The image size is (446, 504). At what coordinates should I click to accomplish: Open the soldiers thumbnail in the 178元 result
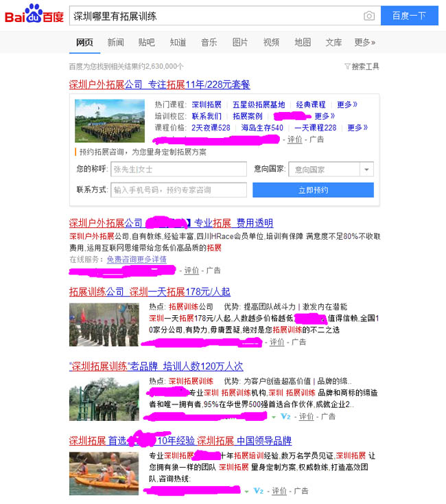tap(104, 325)
